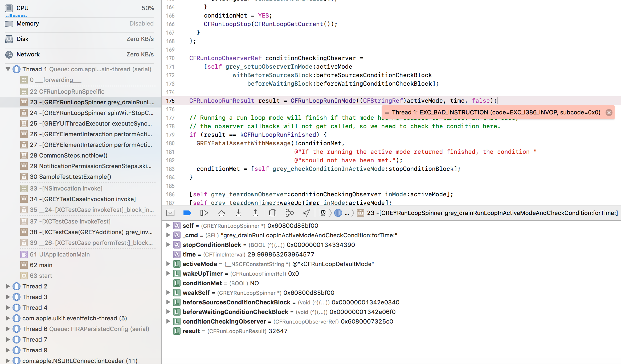Expand the stopConditionBlock variable
Viewport: 621px width, 364px height.
(168, 245)
